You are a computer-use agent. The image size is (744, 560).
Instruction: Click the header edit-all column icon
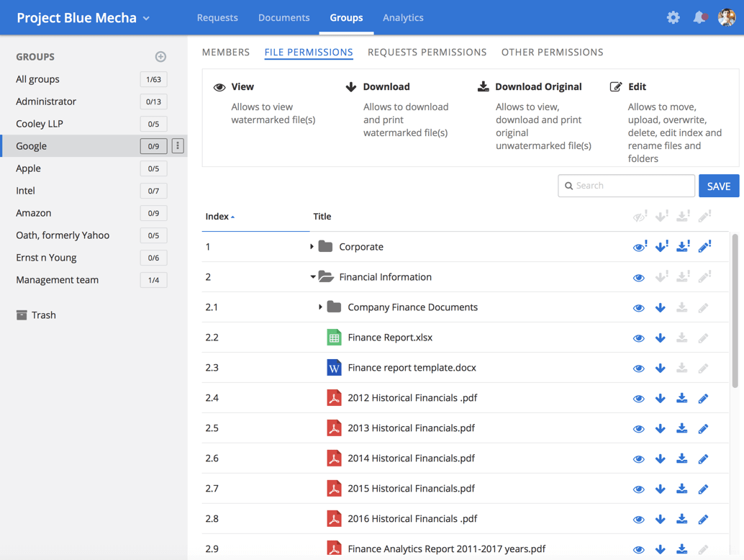click(x=704, y=217)
